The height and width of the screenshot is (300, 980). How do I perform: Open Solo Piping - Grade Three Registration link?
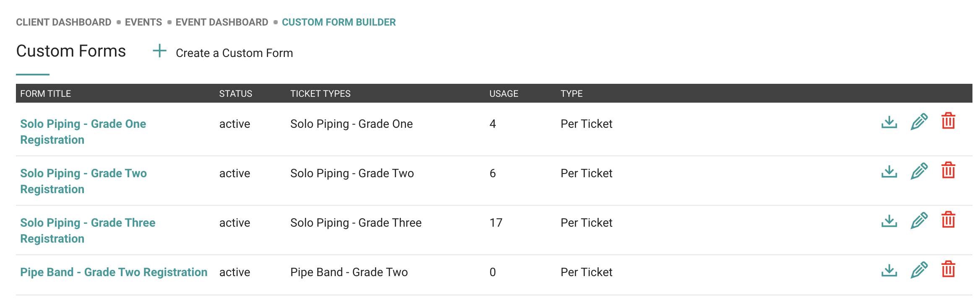click(88, 230)
